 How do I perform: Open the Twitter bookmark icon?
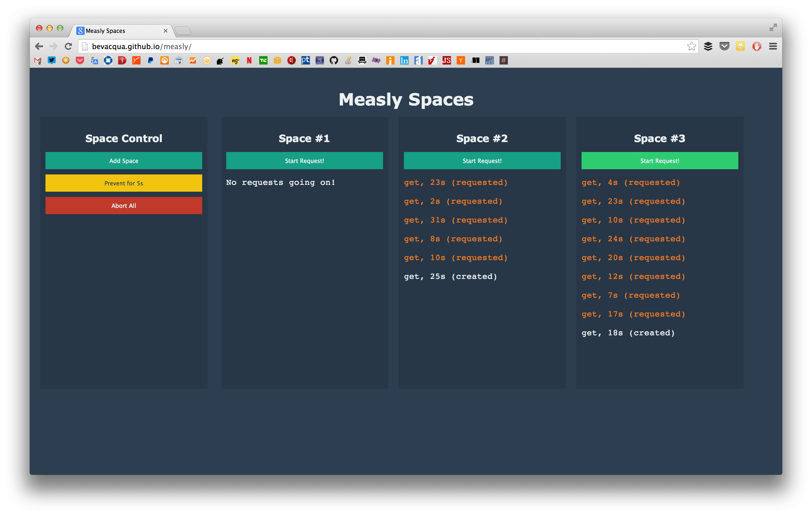pyautogui.click(x=51, y=61)
